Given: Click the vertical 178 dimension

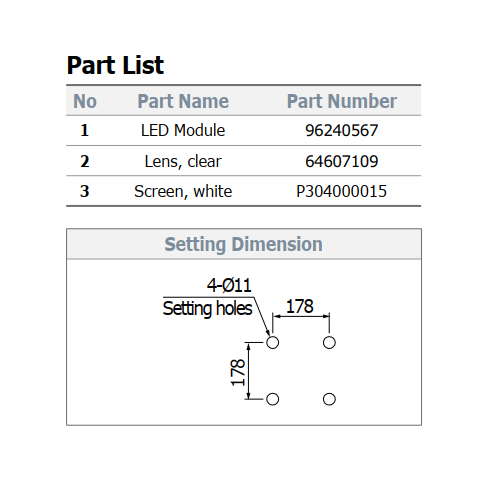Looking at the screenshot, I should [238, 372].
